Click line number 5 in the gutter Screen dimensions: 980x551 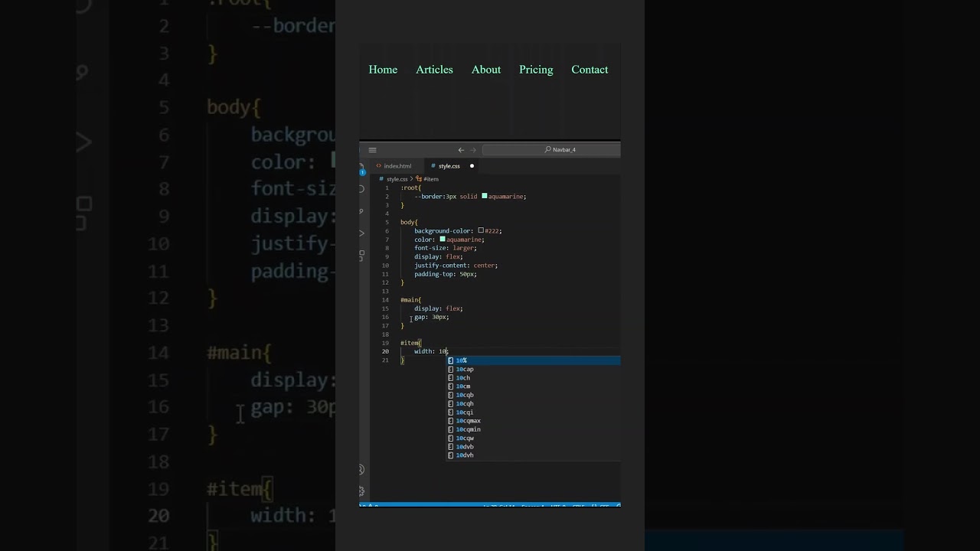point(387,222)
